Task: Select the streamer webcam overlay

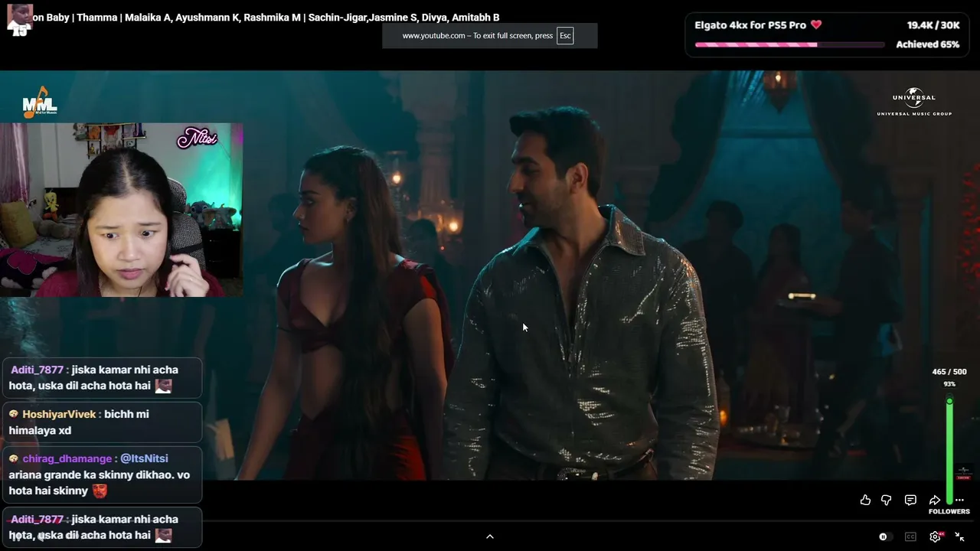Action: click(x=121, y=210)
